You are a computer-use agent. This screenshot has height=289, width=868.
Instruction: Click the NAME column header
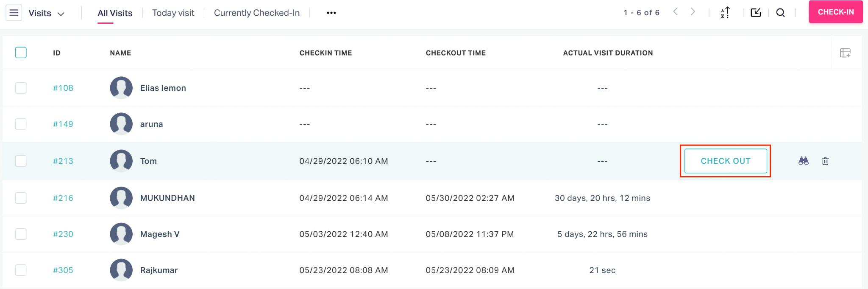(120, 53)
